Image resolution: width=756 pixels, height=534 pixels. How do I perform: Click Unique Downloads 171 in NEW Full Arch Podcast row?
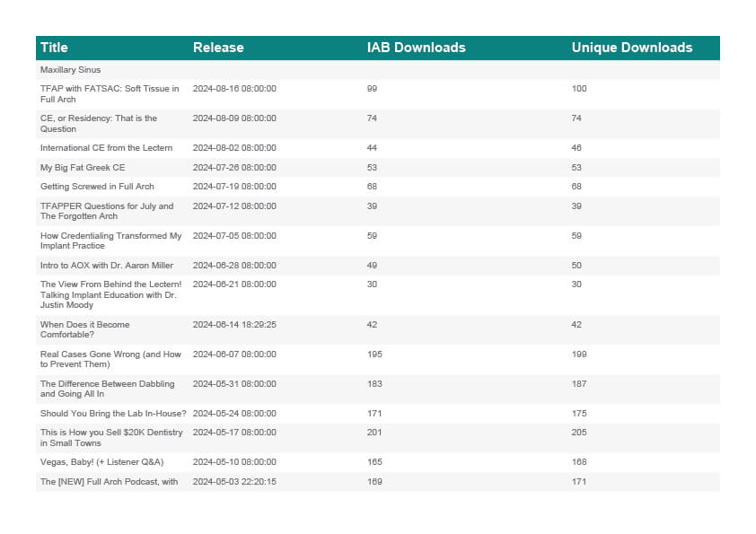(579, 482)
